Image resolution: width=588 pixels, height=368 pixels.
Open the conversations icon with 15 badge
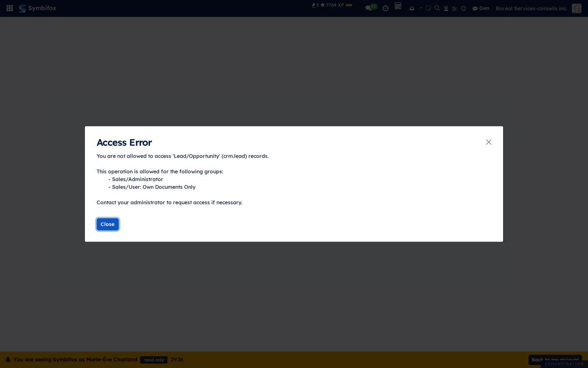pos(371,8)
